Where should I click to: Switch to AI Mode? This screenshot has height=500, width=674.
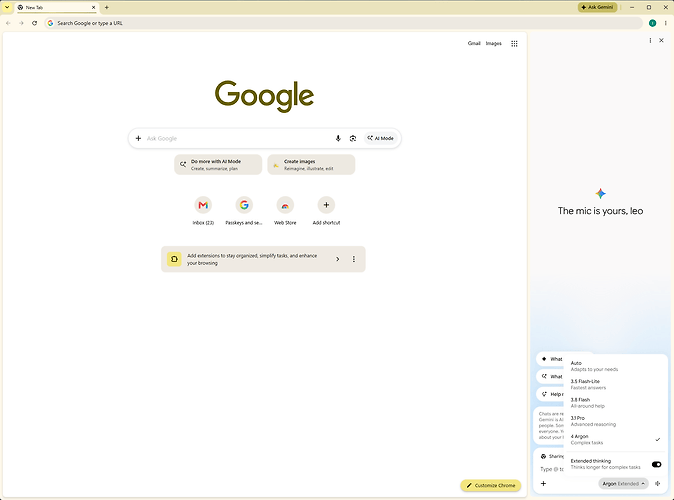[x=380, y=138]
